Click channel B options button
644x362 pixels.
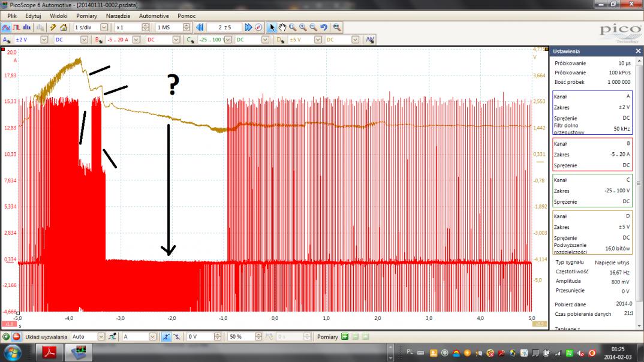[98, 40]
